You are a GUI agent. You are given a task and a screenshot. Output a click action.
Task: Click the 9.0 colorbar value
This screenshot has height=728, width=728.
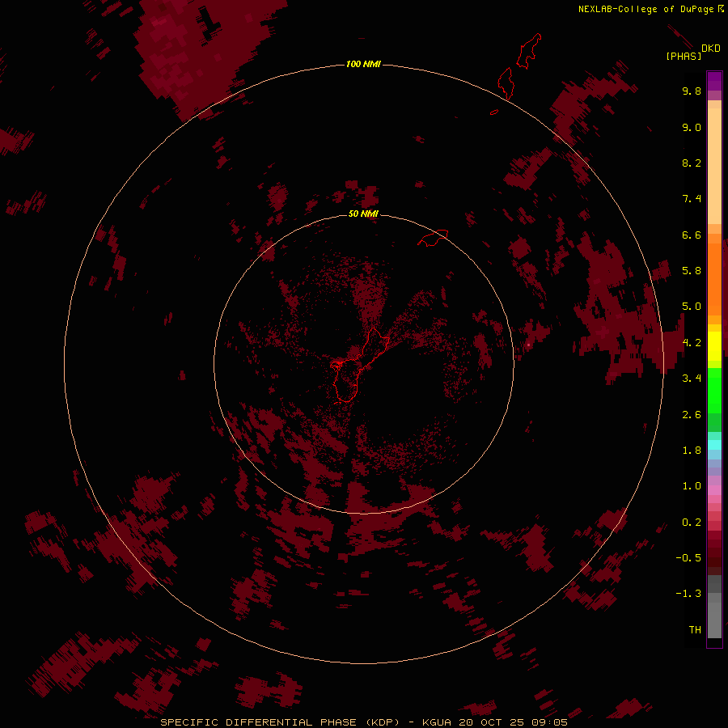(692, 127)
